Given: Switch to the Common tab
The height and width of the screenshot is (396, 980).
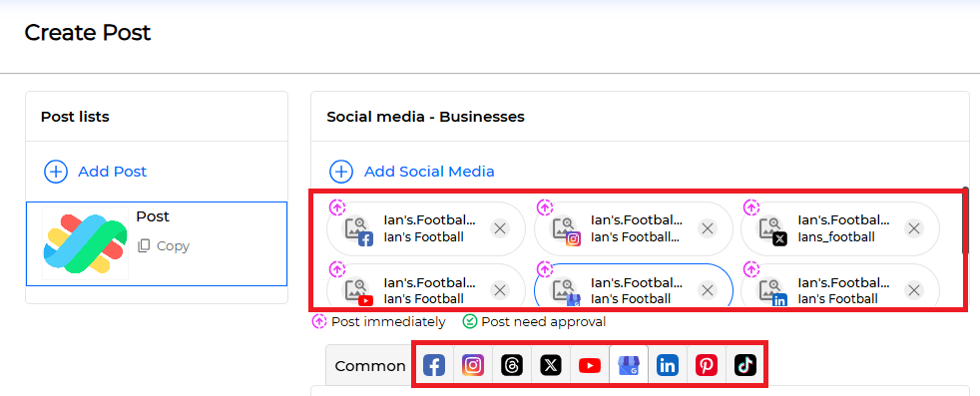Looking at the screenshot, I should pos(370,365).
